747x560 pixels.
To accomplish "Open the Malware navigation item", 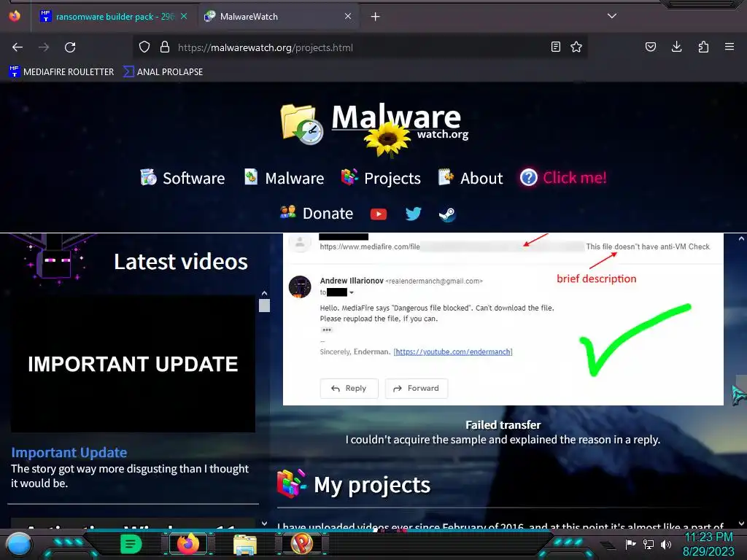I will pos(284,178).
